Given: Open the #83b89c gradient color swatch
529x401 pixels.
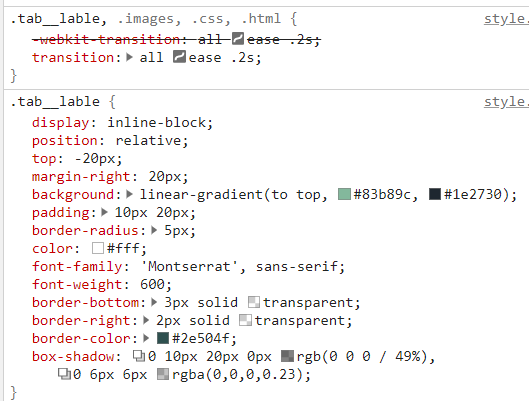Looking at the screenshot, I should (x=344, y=194).
